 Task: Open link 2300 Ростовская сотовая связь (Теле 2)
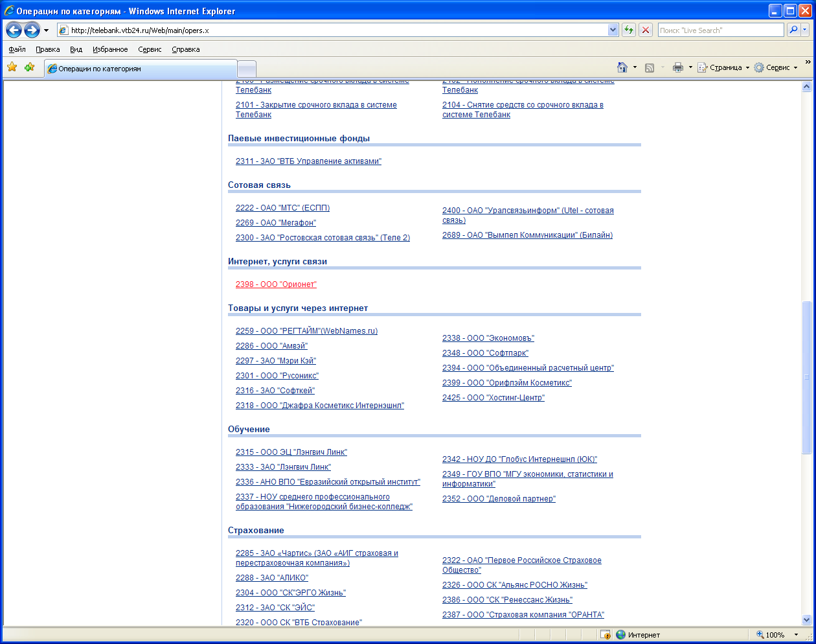(323, 238)
